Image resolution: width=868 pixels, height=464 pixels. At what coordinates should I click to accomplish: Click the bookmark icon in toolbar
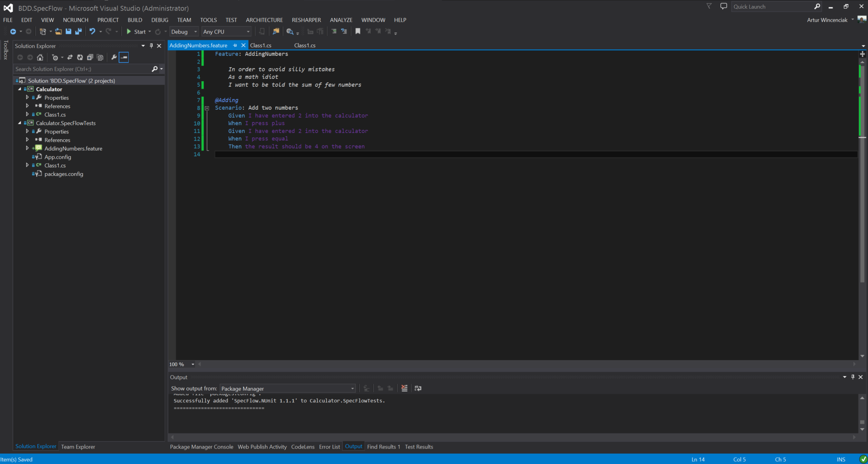(x=358, y=32)
